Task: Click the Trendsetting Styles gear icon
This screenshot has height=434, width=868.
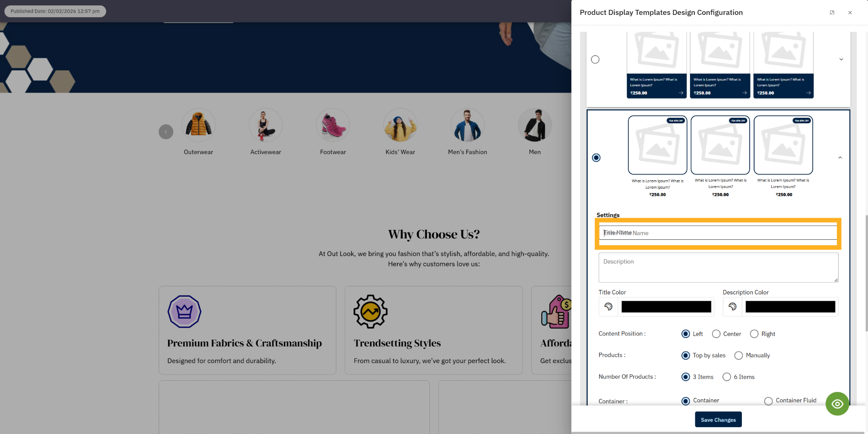Action: 370,311
